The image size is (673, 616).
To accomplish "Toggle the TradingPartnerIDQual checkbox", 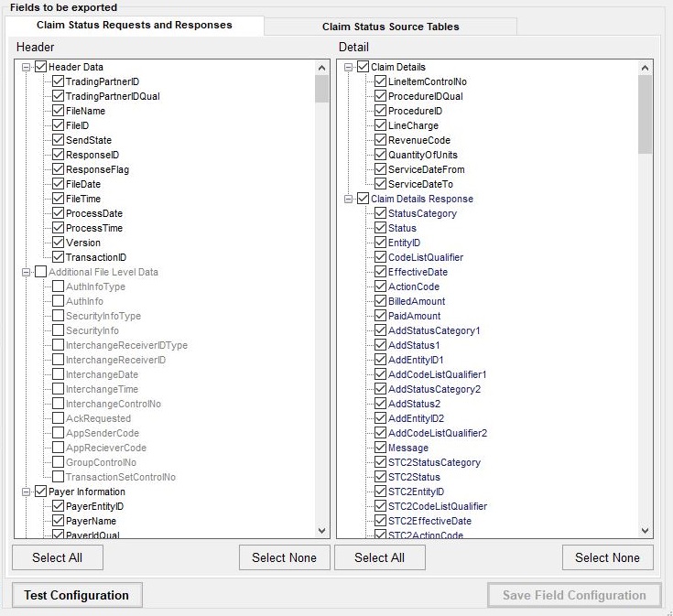I will (x=58, y=96).
